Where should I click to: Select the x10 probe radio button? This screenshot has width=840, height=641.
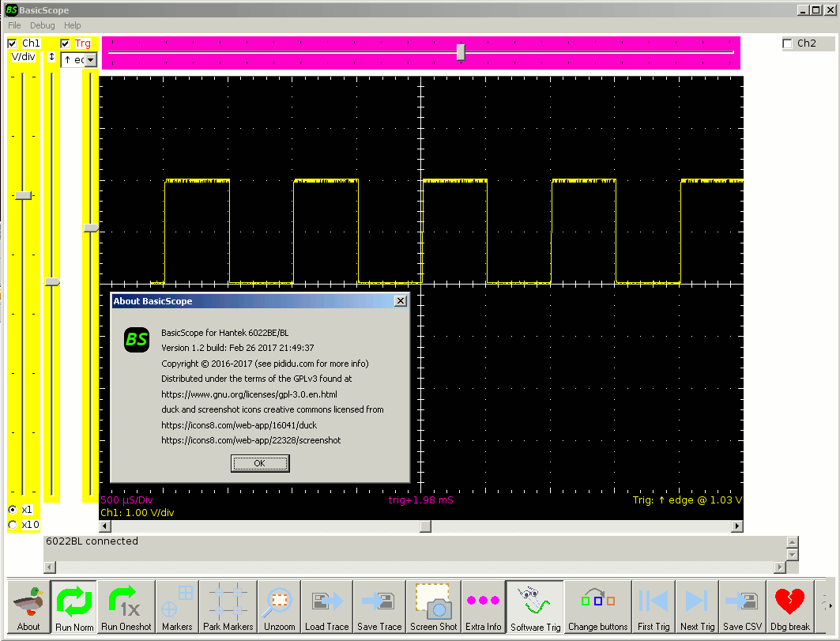[13, 525]
